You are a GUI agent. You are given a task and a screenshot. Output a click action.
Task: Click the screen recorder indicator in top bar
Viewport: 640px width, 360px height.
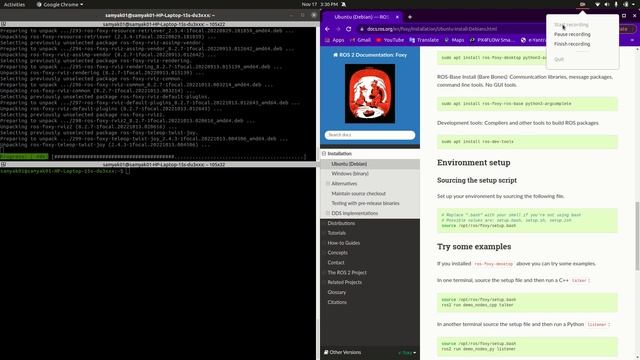point(582,4)
